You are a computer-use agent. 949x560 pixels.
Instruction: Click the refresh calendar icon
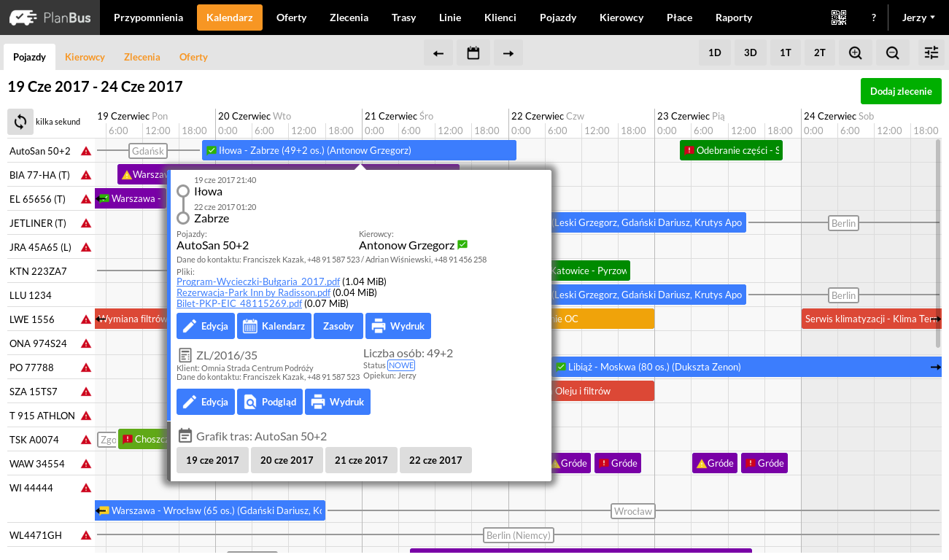coord(20,122)
